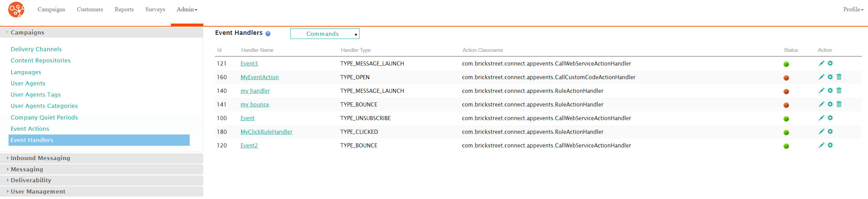Open gear settings for Event3 handler

coord(830,63)
